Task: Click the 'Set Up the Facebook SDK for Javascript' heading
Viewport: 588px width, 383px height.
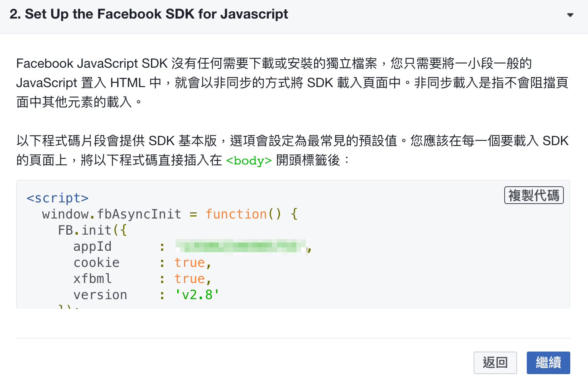Action: tap(149, 14)
